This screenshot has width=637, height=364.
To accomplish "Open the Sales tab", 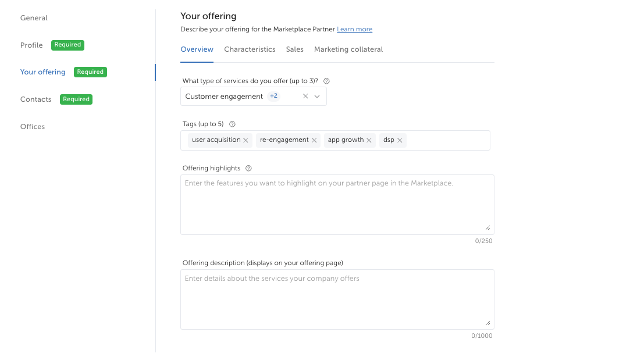I will [294, 49].
